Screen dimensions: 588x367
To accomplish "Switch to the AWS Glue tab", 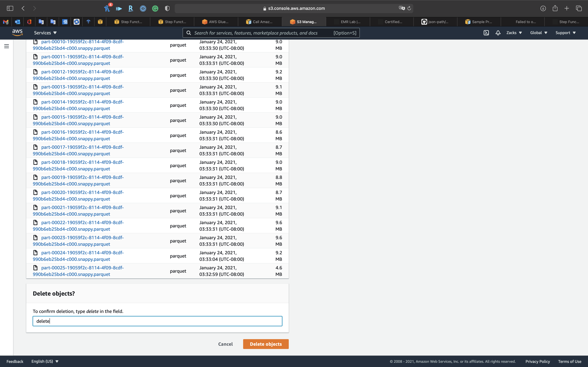I will [216, 22].
